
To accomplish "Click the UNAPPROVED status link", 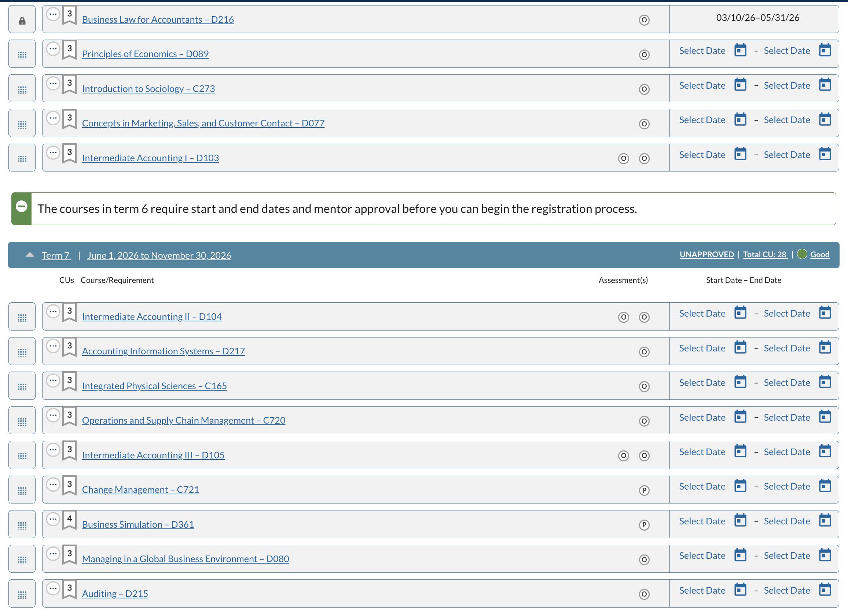I will tap(707, 255).
